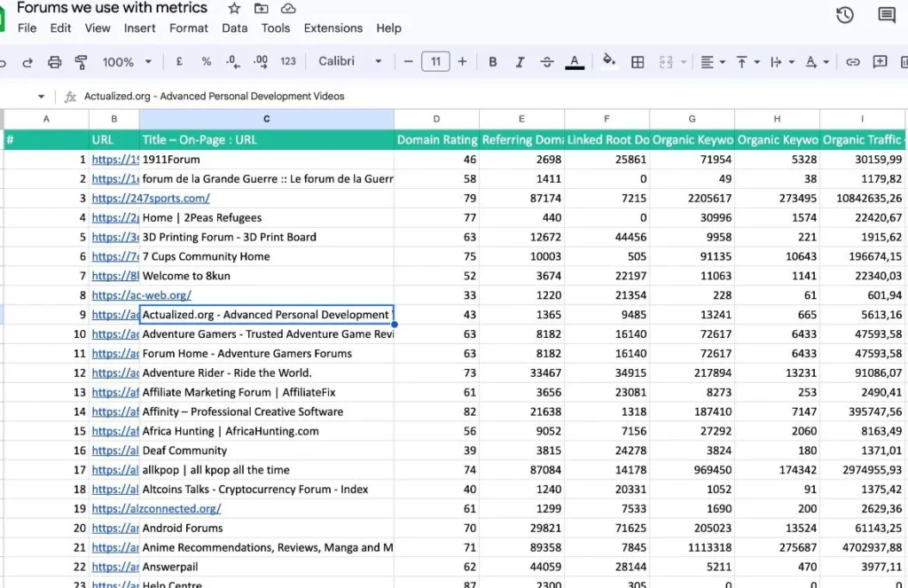The width and height of the screenshot is (908, 588).
Task: Select the organic traffic value 10842635,26
Action: (862, 198)
